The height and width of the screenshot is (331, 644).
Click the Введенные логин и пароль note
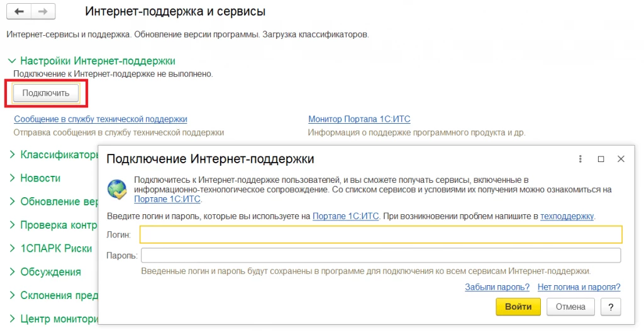tap(366, 271)
